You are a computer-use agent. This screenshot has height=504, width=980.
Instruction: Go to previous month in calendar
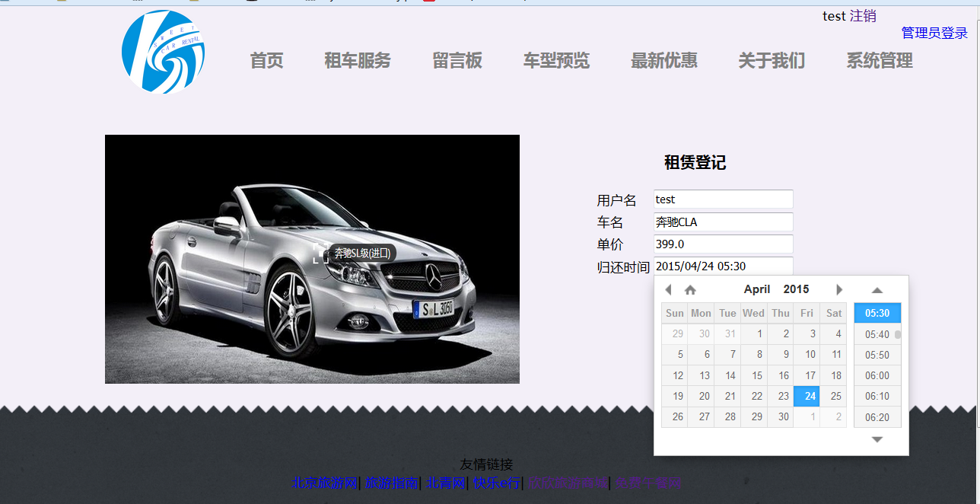pos(668,290)
